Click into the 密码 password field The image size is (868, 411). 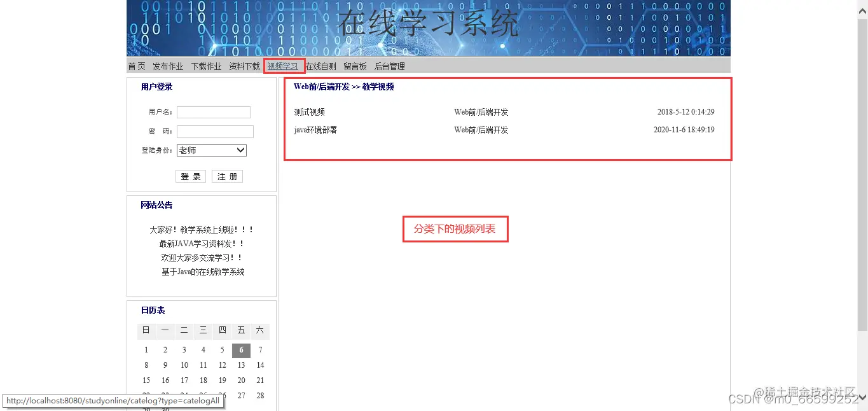(x=215, y=132)
